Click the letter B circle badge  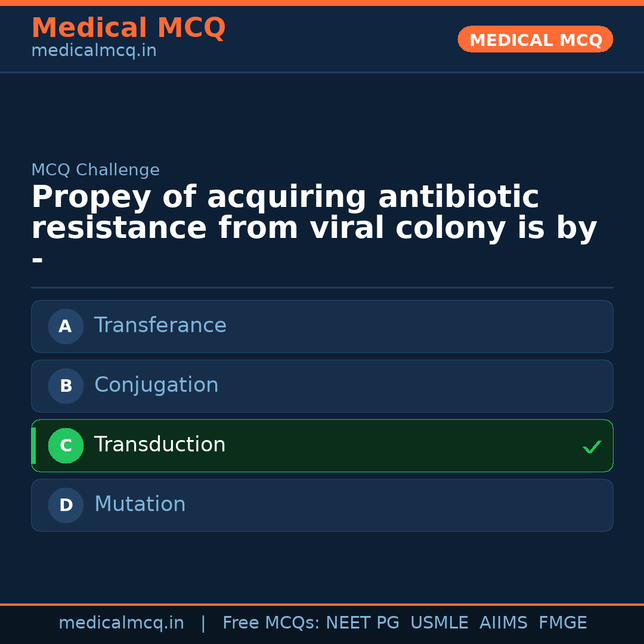coord(66,386)
